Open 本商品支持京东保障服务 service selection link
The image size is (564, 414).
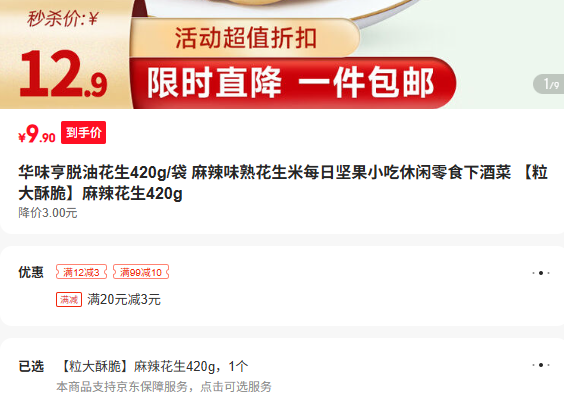(x=164, y=387)
